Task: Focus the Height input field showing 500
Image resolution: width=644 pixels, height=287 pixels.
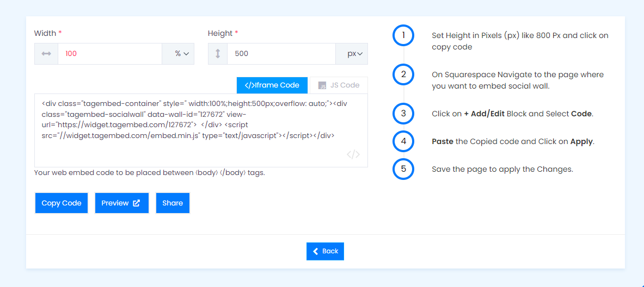Action: pos(281,54)
